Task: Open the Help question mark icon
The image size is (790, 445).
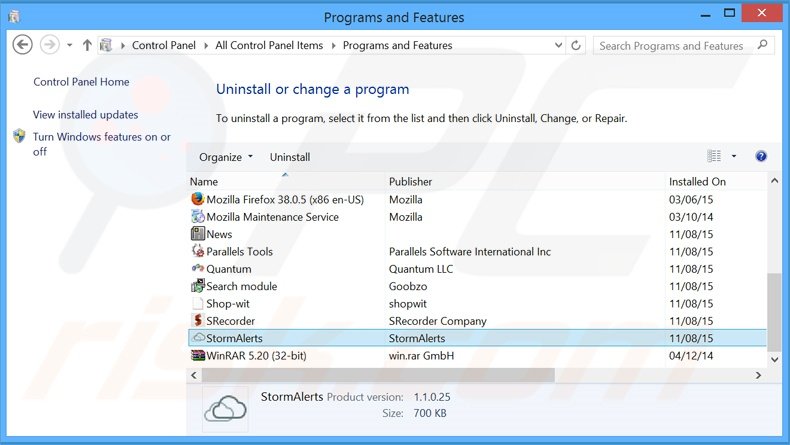Action: 761,157
